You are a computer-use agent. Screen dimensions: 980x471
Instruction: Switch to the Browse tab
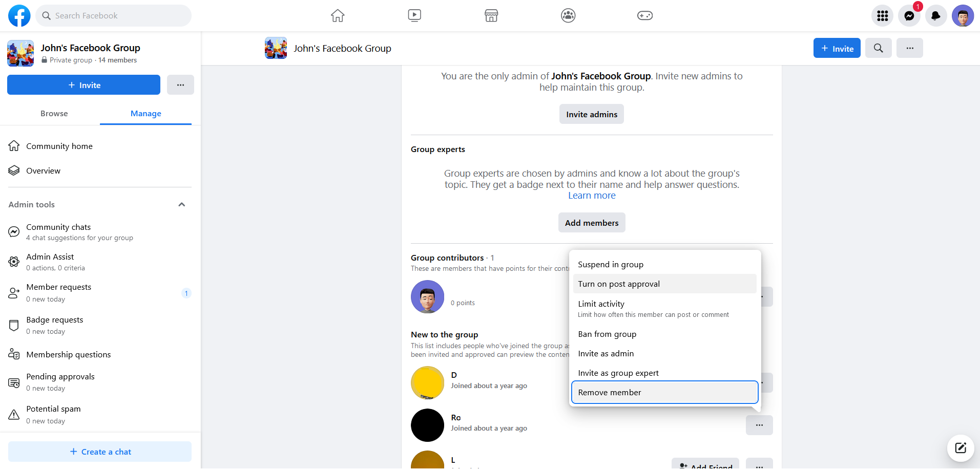(54, 113)
